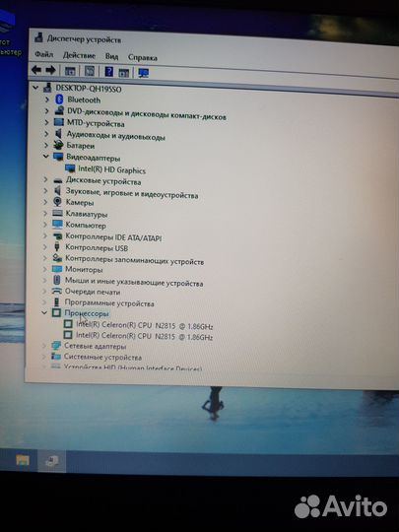
Task: Open the Файл menu
Action: tap(44, 54)
